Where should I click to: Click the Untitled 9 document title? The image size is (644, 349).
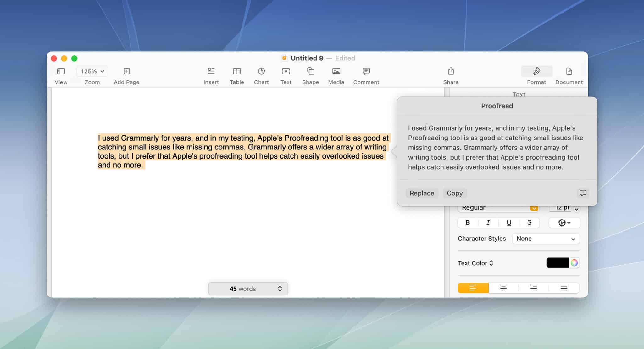[x=307, y=58]
